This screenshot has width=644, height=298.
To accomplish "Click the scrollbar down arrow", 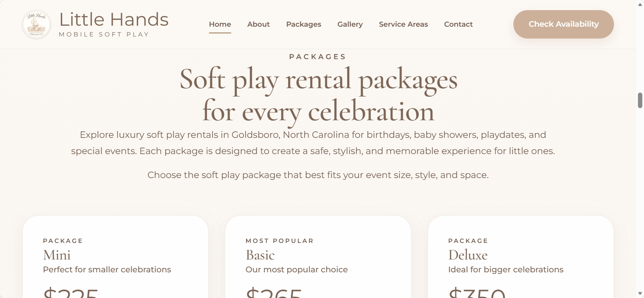I will pos(640,293).
